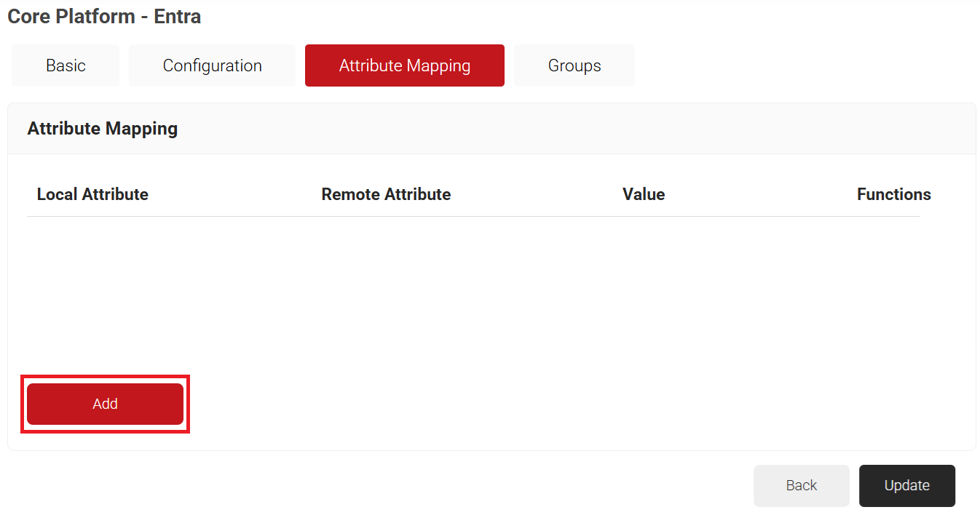This screenshot has width=980, height=515.
Task: Save changes with the Update button
Action: point(907,485)
